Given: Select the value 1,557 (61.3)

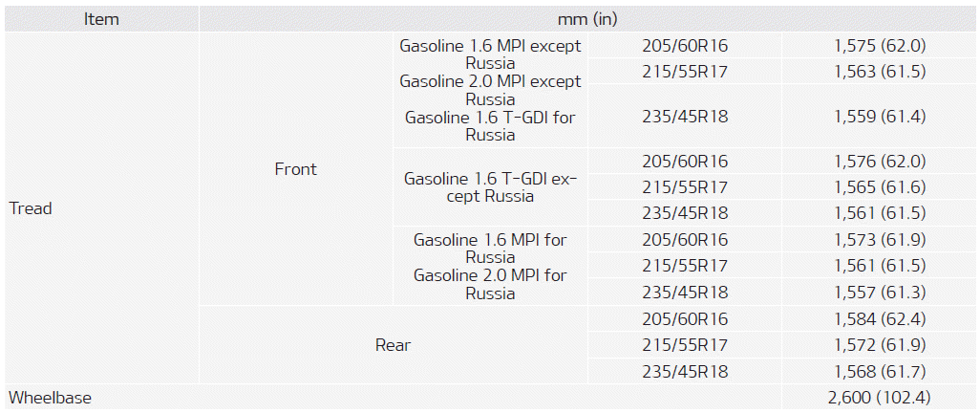Looking at the screenshot, I should coord(880,293).
